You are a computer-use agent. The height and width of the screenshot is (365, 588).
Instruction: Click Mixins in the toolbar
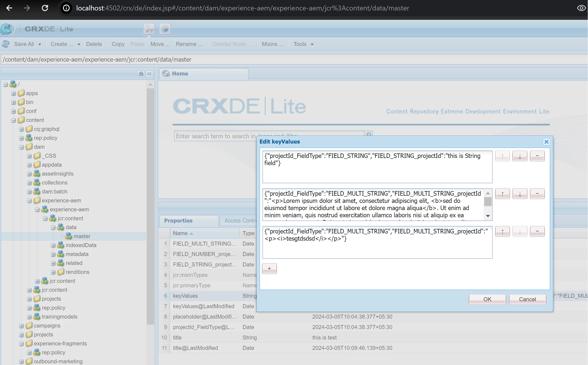pos(272,44)
